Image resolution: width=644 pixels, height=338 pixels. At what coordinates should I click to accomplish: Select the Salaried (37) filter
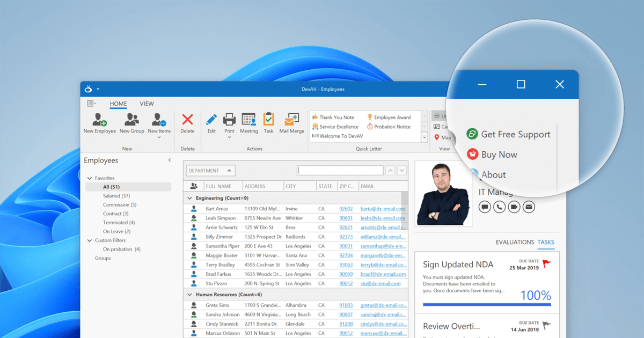point(116,196)
